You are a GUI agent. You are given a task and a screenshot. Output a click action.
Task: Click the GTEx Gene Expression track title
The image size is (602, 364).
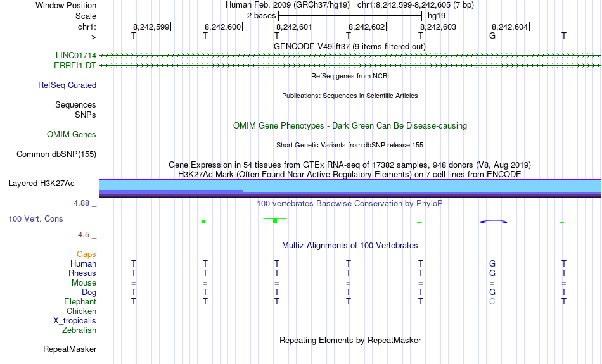click(x=350, y=165)
